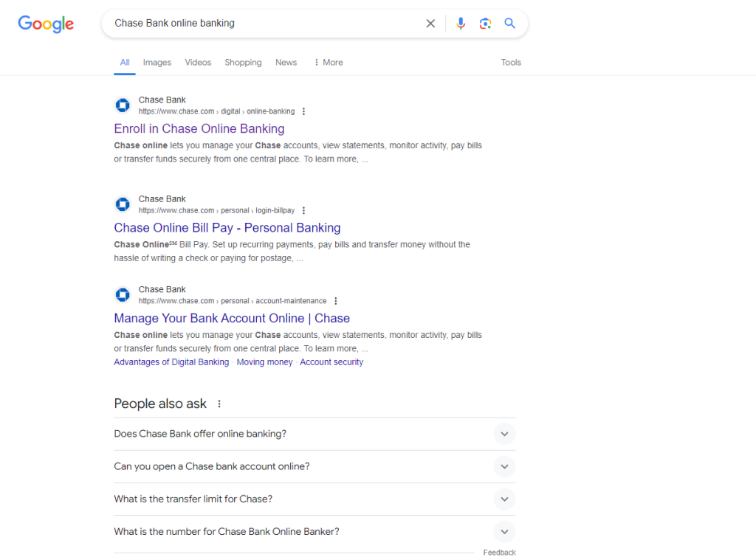Expand "What is the number for Chase Bank Online Banker?"
756x557 pixels.
[504, 531]
